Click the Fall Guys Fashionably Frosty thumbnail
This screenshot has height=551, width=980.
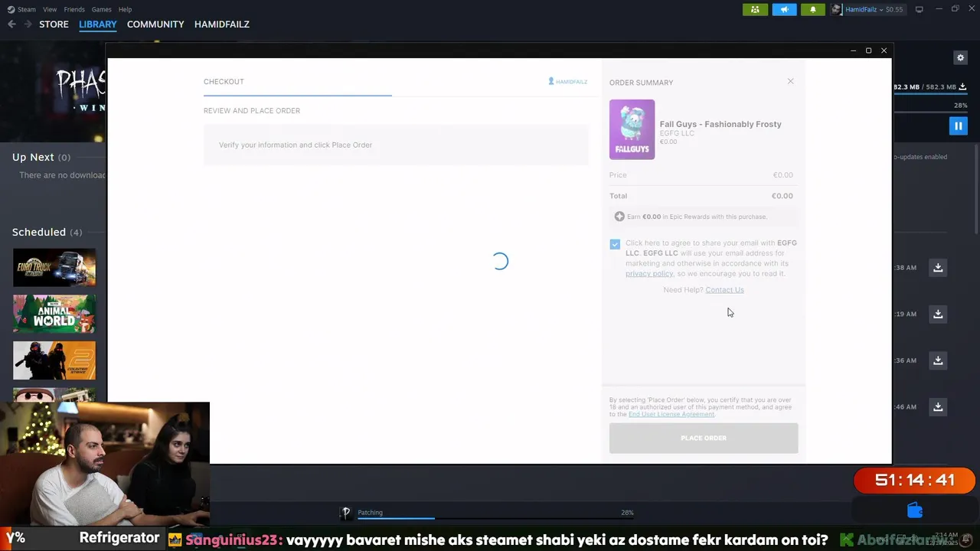632,129
